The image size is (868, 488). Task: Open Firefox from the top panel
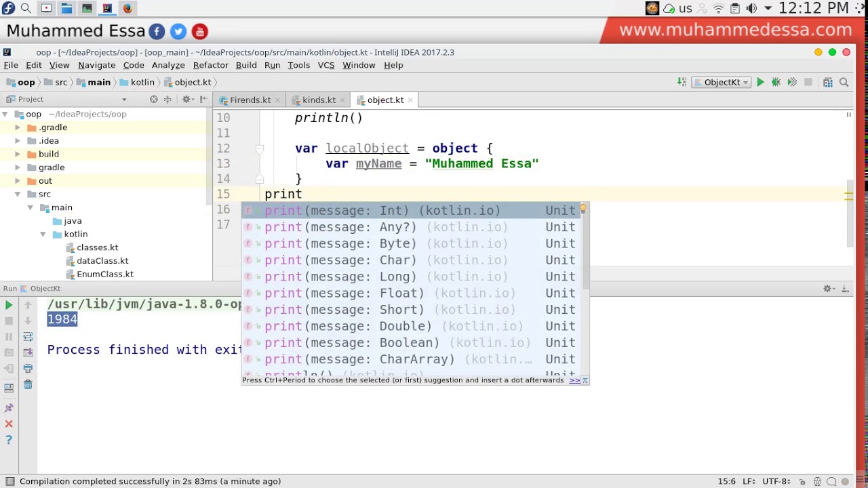127,9
